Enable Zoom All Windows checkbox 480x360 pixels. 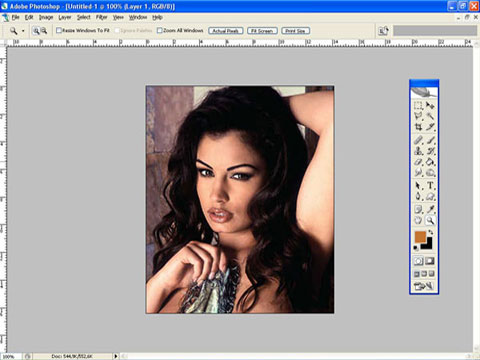click(x=159, y=30)
